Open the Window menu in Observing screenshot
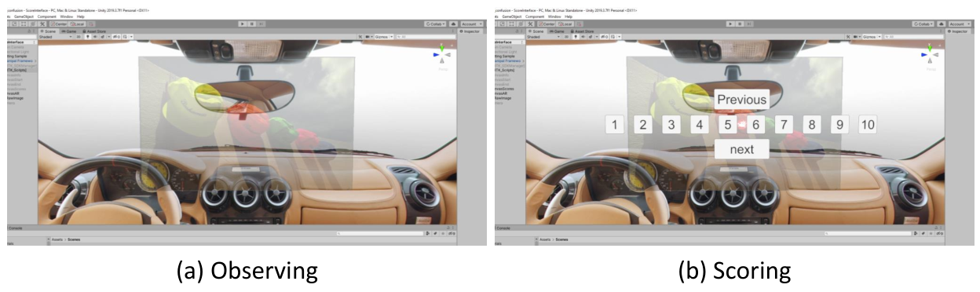980x292 pixels. [x=67, y=16]
